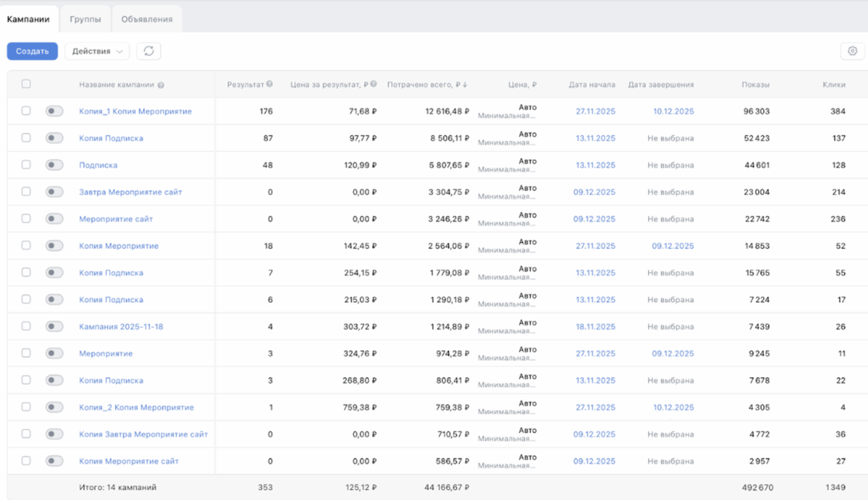Screen dimensions: 868x500
Task: Open the Объявления tab
Action: click(147, 19)
